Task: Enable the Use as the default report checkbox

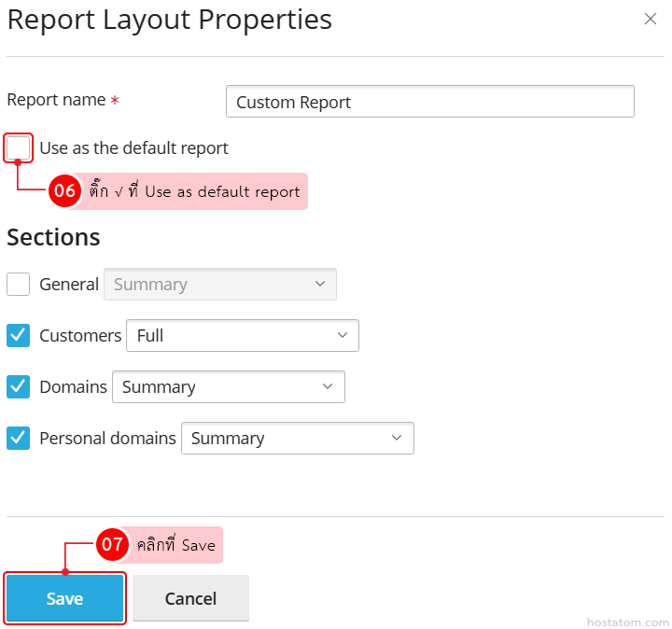Action: pyautogui.click(x=19, y=148)
